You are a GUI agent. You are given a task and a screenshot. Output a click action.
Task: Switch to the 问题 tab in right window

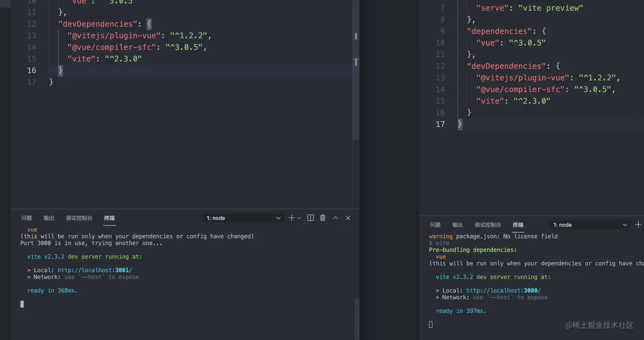point(435,225)
